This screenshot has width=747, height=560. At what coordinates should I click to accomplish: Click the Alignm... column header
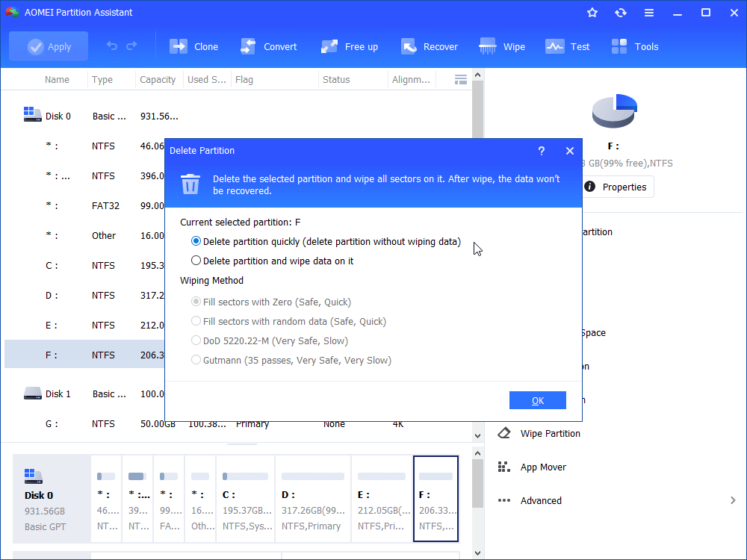click(x=411, y=80)
